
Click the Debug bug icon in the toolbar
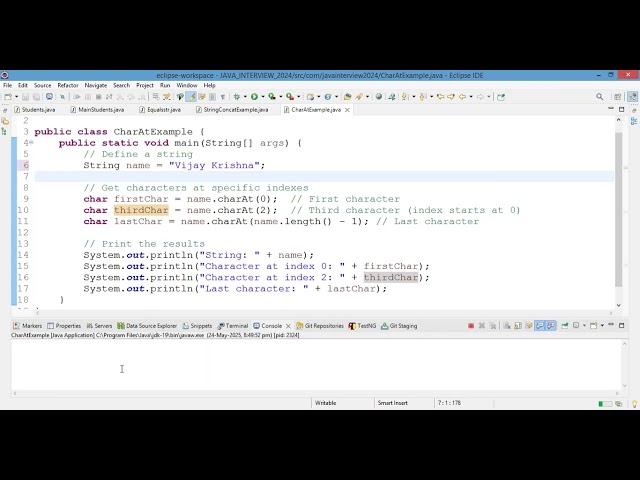coord(237,97)
